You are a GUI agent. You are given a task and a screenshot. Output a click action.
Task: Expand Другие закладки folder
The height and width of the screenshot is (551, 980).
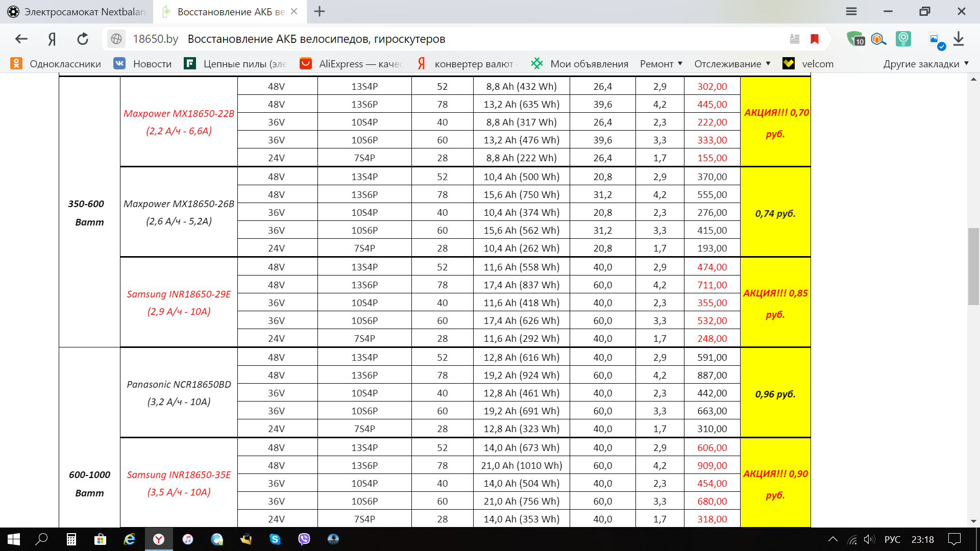coord(926,64)
